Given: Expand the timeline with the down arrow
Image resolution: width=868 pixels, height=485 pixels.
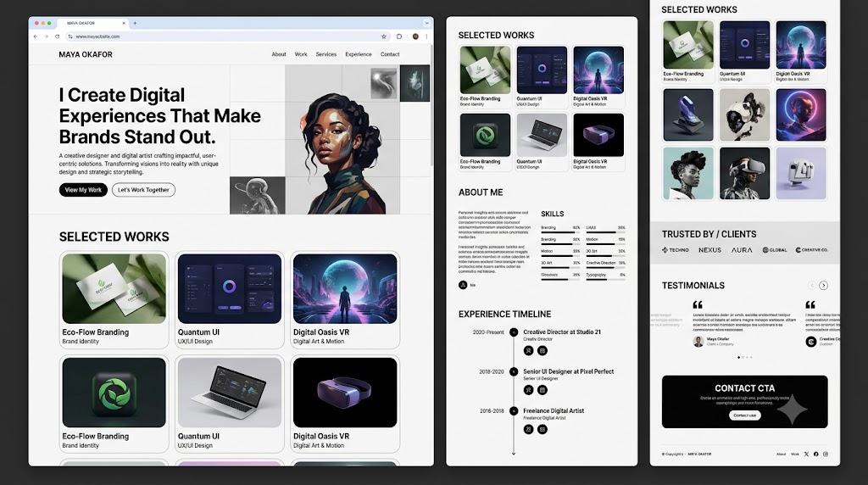Looking at the screenshot, I should tap(514, 452).
